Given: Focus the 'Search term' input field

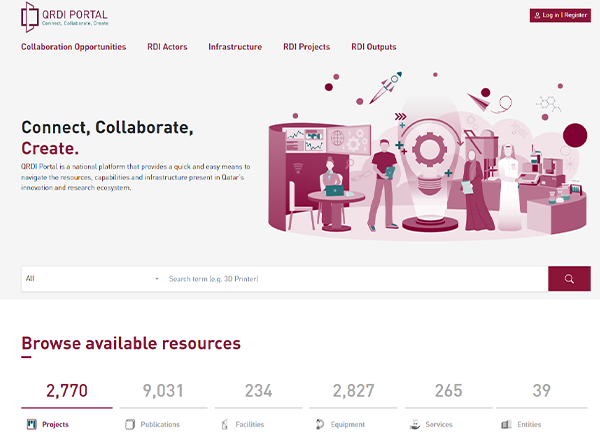Looking at the screenshot, I should tap(350, 279).
